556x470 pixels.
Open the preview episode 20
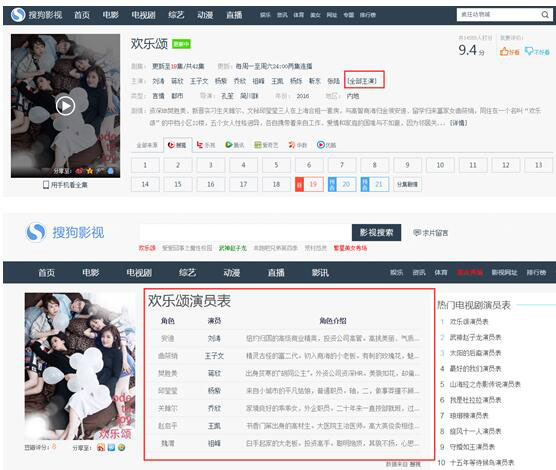click(x=342, y=184)
